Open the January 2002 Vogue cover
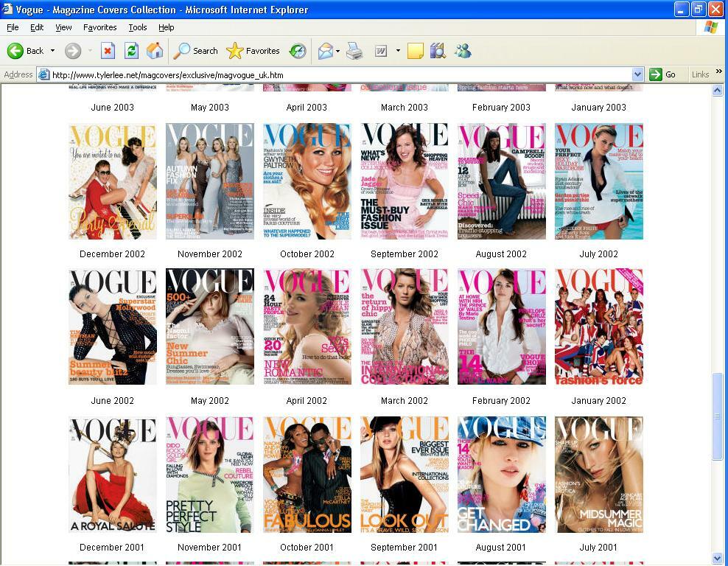The image size is (728, 566). (599, 326)
